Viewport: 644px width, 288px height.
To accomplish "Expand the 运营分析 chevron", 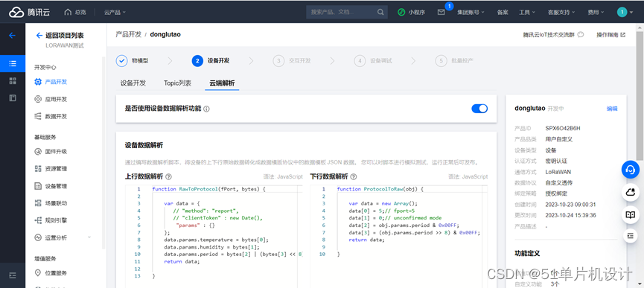I will click(89, 237).
